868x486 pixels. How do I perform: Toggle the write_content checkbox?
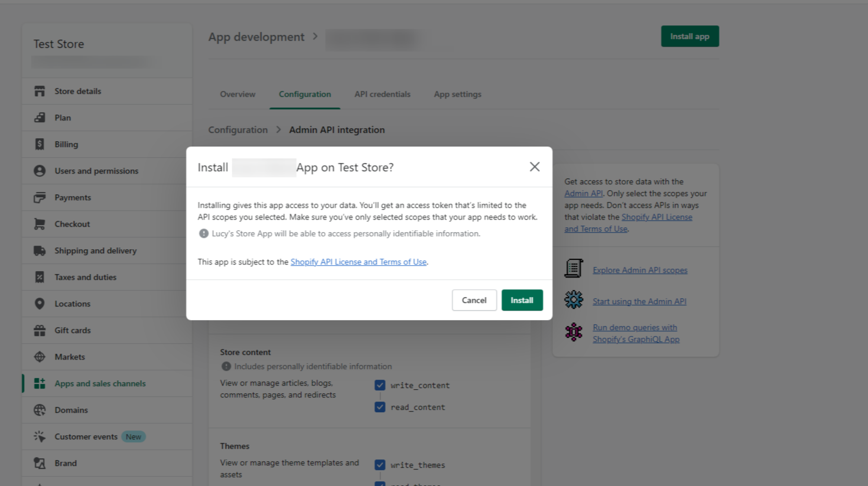coord(380,385)
